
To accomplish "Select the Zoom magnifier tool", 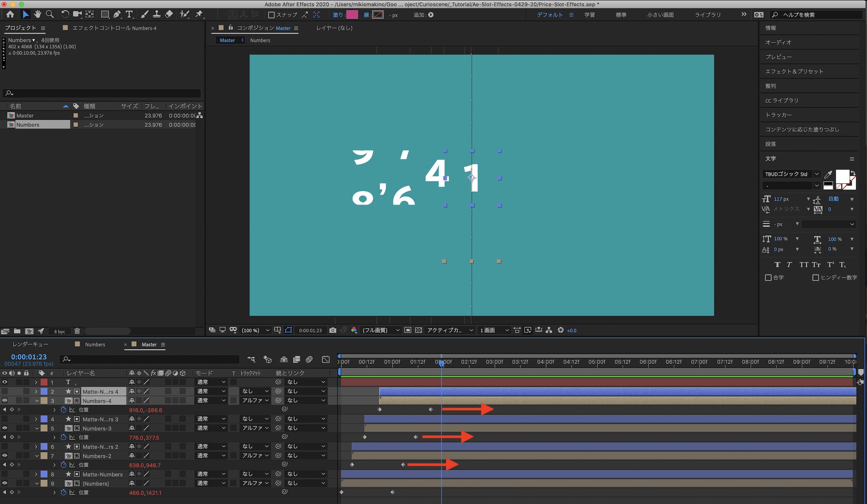I will pyautogui.click(x=50, y=14).
